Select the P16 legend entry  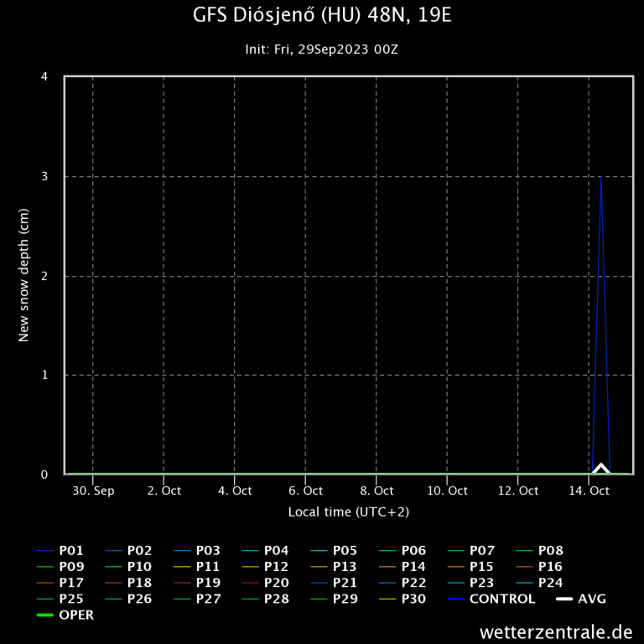550,567
